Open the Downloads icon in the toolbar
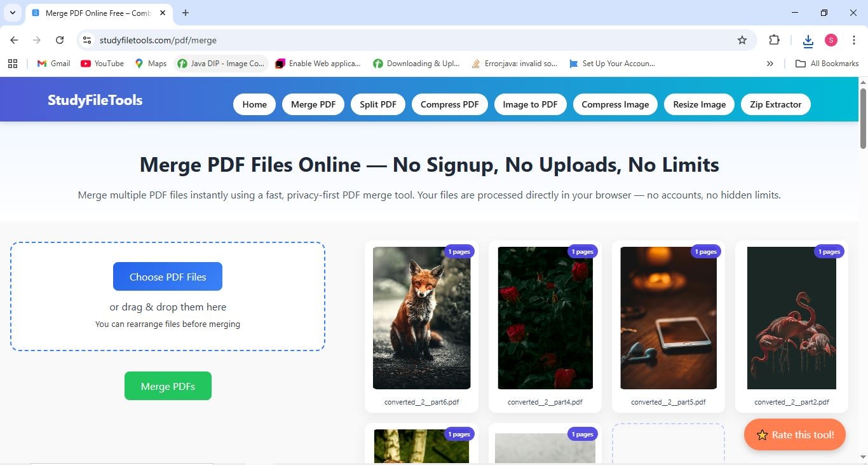The width and height of the screenshot is (868, 465). pos(807,39)
